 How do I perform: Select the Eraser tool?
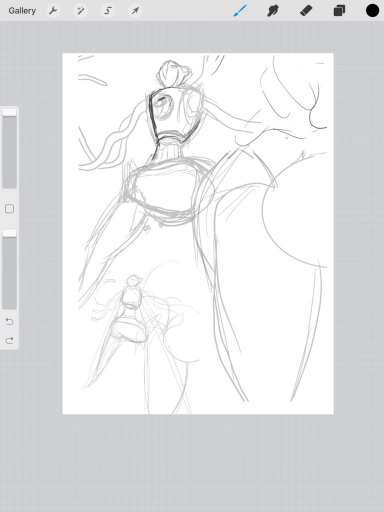tap(306, 11)
